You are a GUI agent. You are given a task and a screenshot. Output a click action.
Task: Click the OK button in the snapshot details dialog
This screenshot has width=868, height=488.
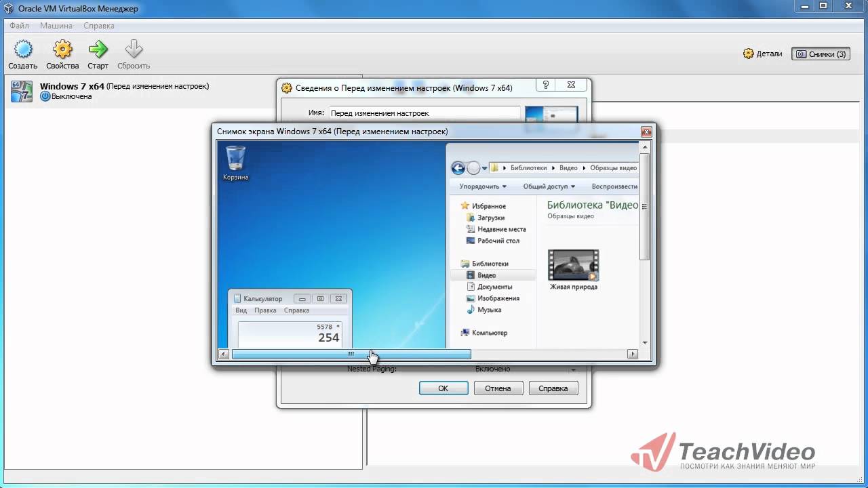click(443, 388)
